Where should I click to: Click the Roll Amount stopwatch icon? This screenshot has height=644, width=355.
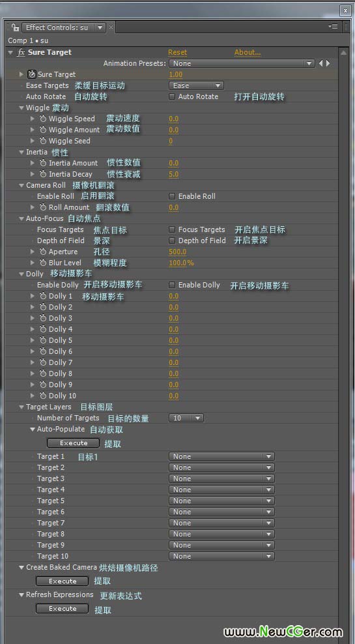pos(43,207)
